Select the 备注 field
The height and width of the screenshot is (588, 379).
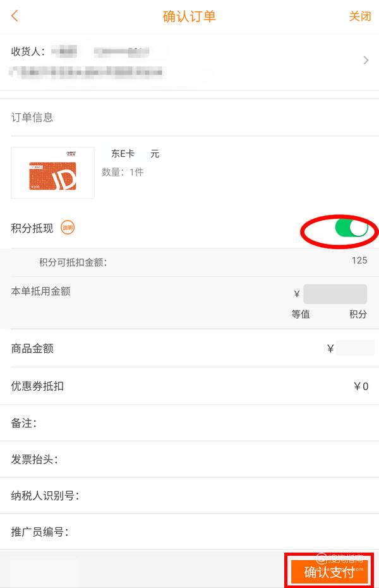pos(189,423)
